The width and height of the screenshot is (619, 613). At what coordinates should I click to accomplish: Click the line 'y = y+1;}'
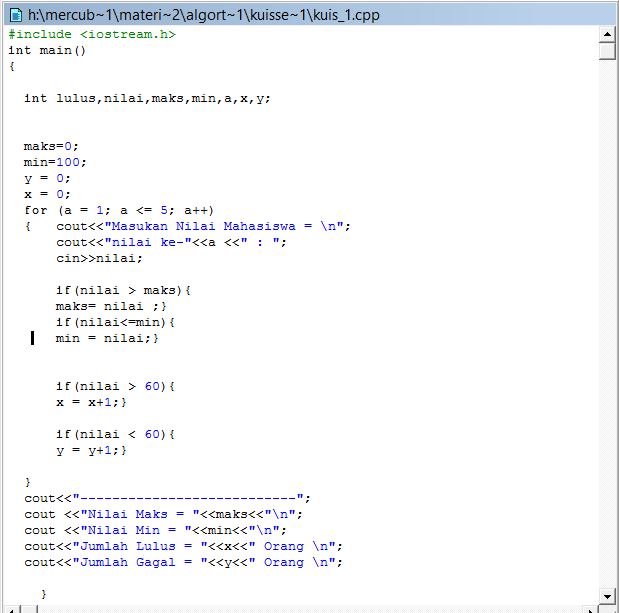91,450
